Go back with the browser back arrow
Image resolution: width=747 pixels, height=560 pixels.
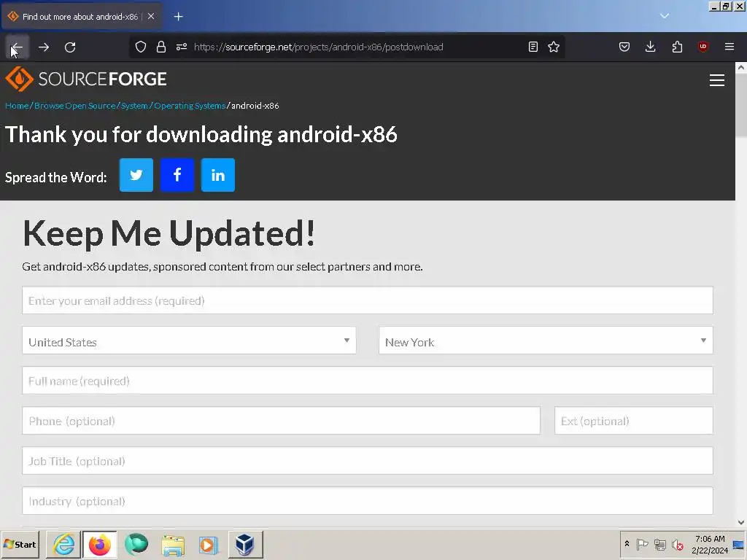click(18, 47)
